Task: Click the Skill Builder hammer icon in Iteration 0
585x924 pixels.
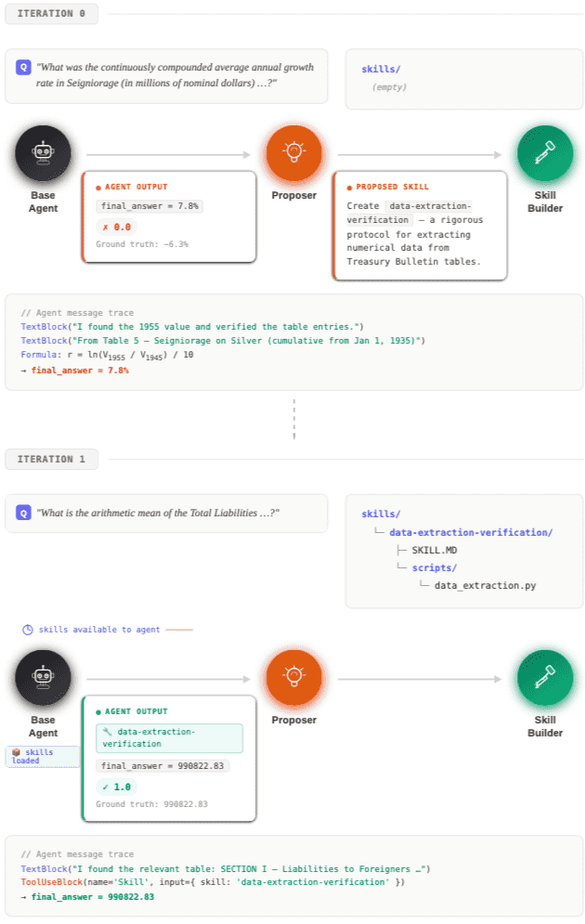Action: 544,153
